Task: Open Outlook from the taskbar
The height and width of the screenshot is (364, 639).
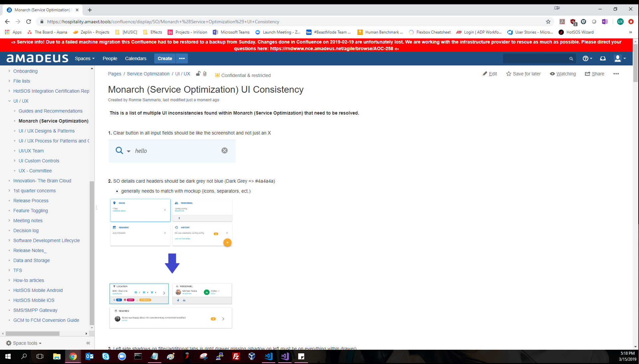Action: click(89, 356)
